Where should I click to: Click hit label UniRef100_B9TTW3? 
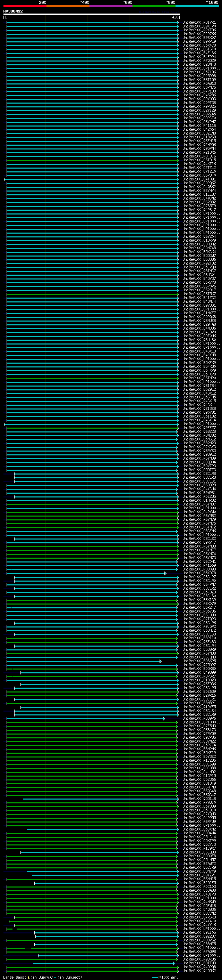pyautogui.click(x=199, y=963)
